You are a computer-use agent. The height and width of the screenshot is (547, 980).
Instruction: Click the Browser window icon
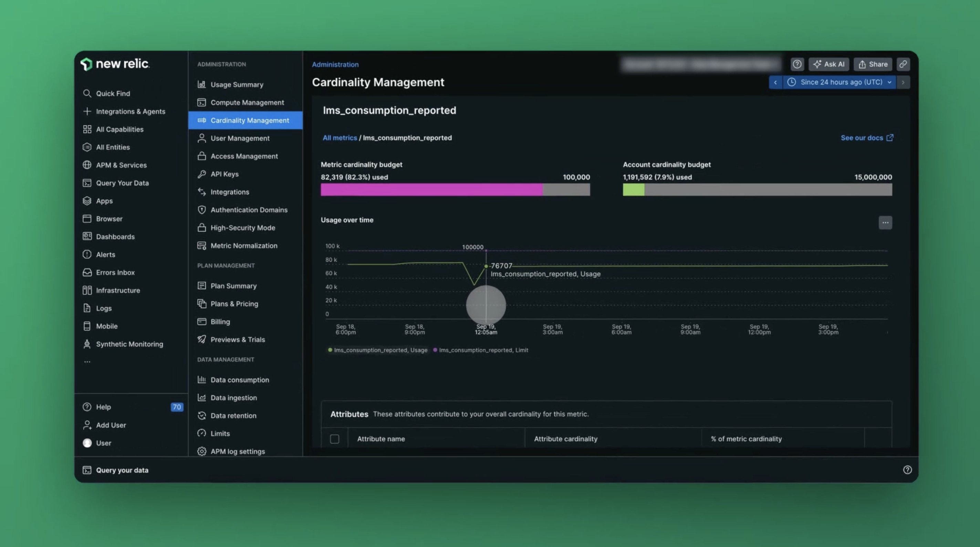[87, 218]
